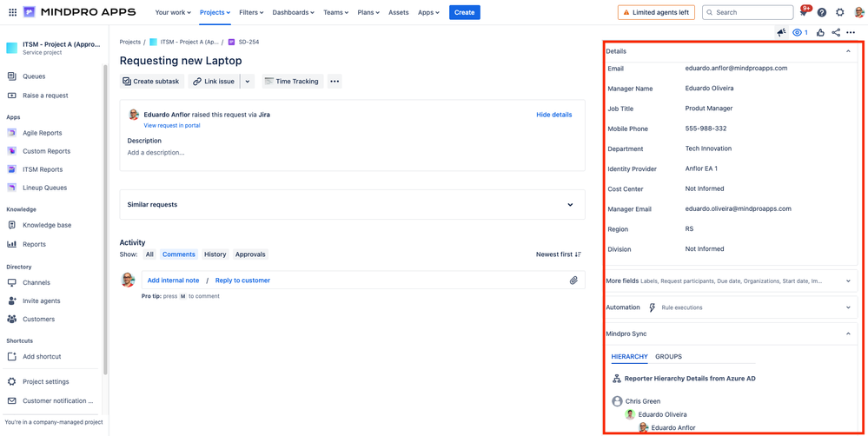Screen dimensions: 868x436
Task: Show History activity filter
Action: (215, 254)
